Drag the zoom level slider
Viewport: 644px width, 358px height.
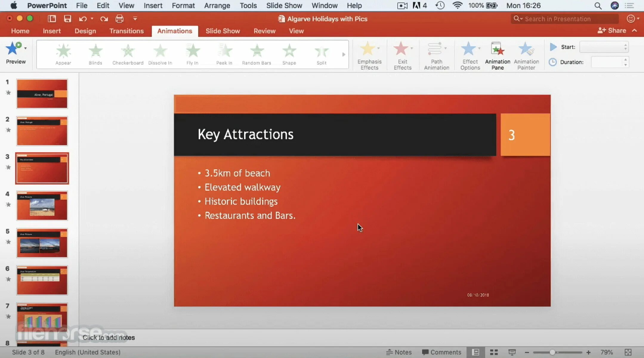(x=556, y=352)
